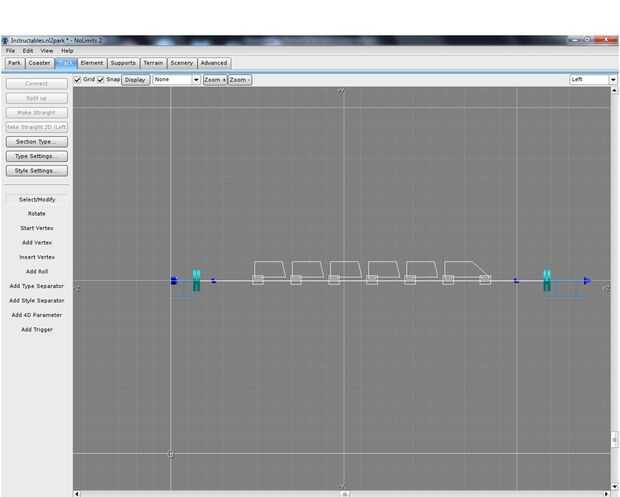Viewport: 620px width, 497px height.
Task: Select the blue arrow end vertex of the track
Action: 588,281
